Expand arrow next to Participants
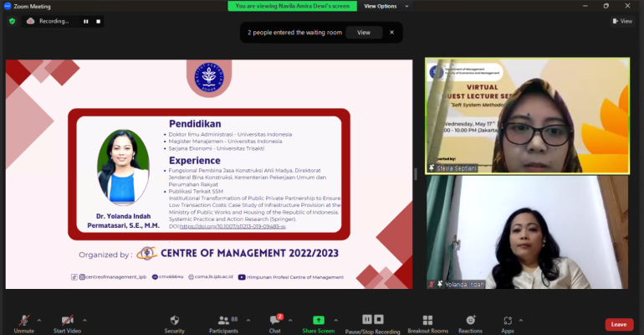Screen dimensions: 644x335 point(248,320)
